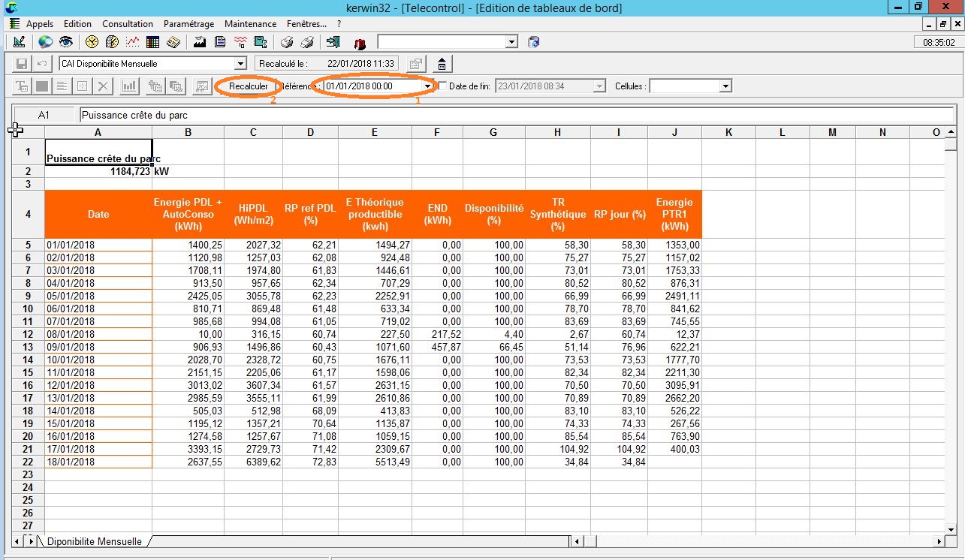Open the yellow clock icon tool

pos(92,42)
